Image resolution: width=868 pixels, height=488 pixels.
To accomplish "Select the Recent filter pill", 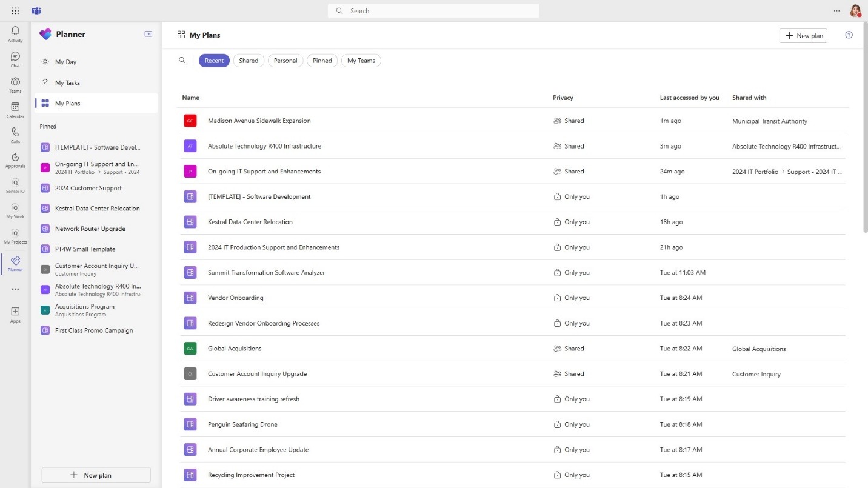I will tap(214, 61).
